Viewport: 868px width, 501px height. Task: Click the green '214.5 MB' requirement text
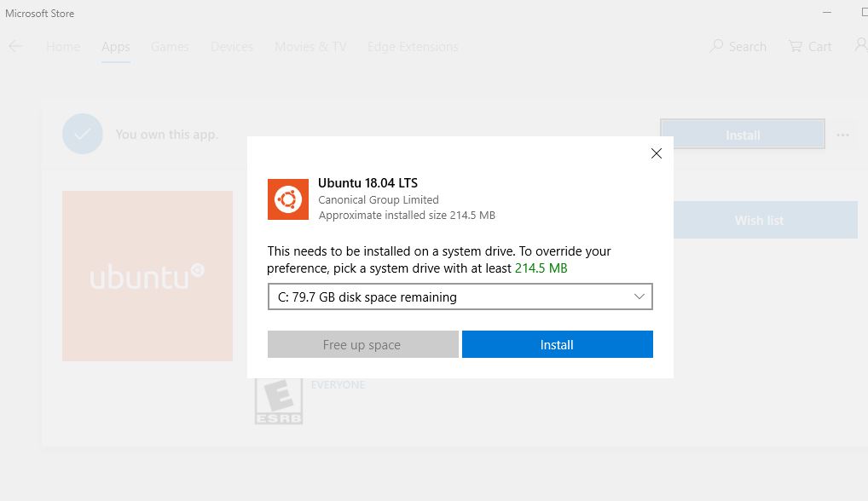coord(541,268)
